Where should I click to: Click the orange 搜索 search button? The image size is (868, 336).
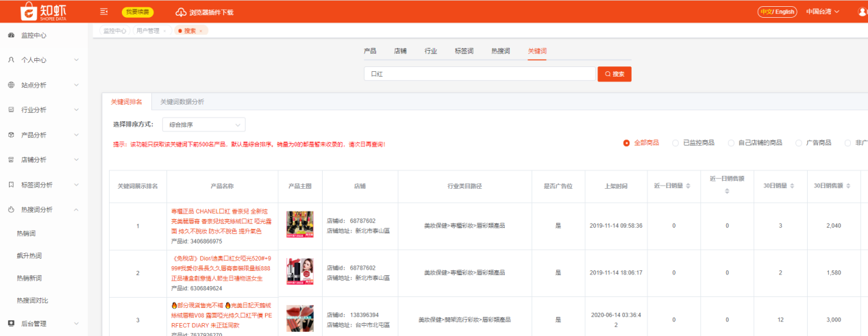tap(614, 74)
